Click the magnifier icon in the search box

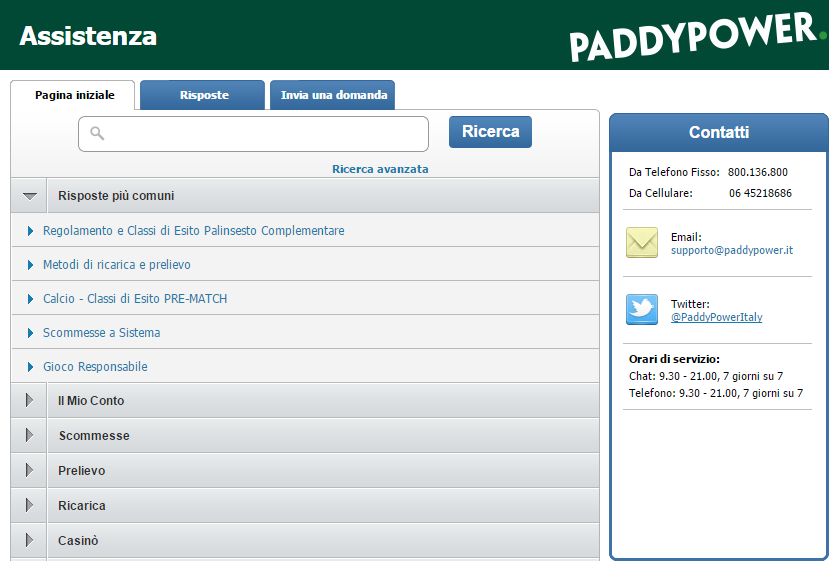(x=97, y=133)
